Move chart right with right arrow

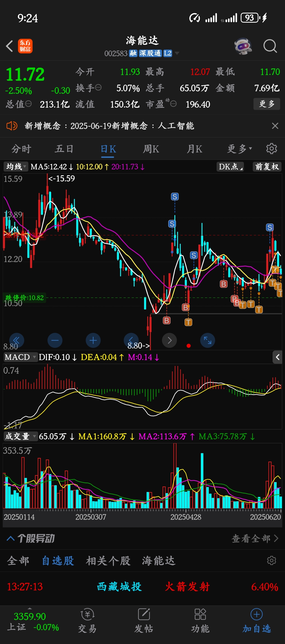tap(169, 340)
